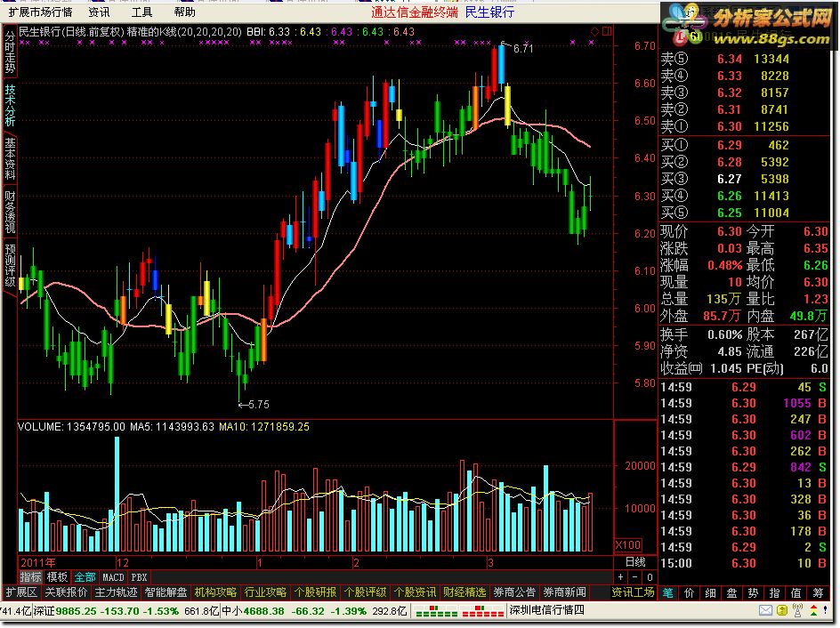Viewport: 840px width, 628px height.
Task: Open the 券商公告 tab
Action: [514, 592]
